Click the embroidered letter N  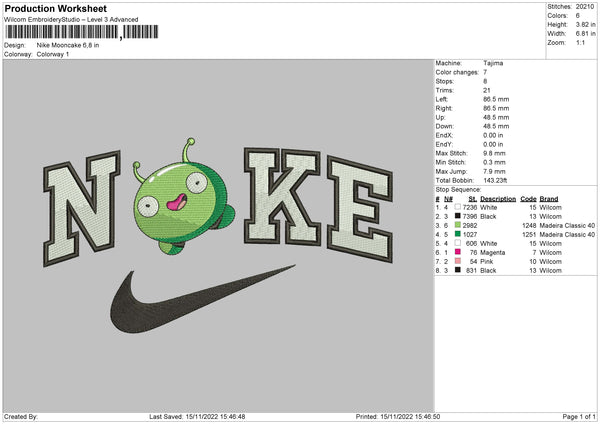pos(82,208)
